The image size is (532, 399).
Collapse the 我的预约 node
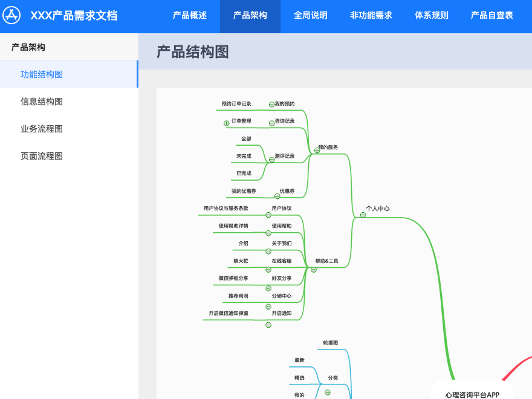(x=271, y=105)
